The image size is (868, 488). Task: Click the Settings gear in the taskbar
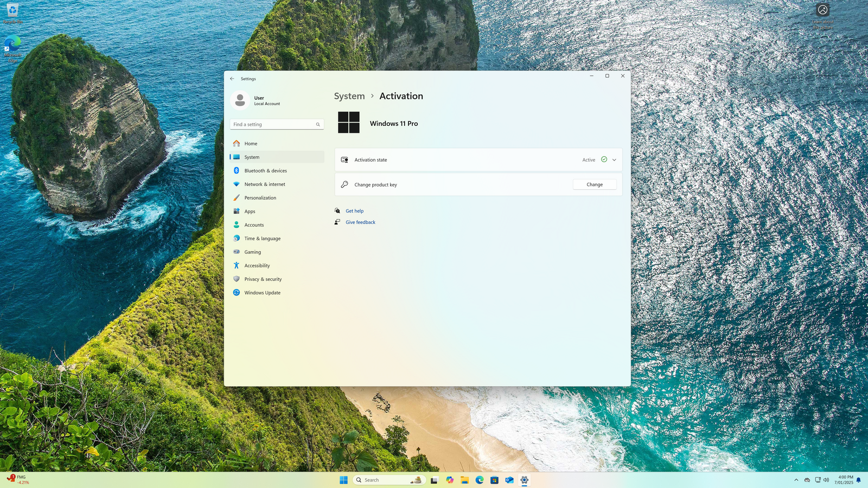pos(525,480)
